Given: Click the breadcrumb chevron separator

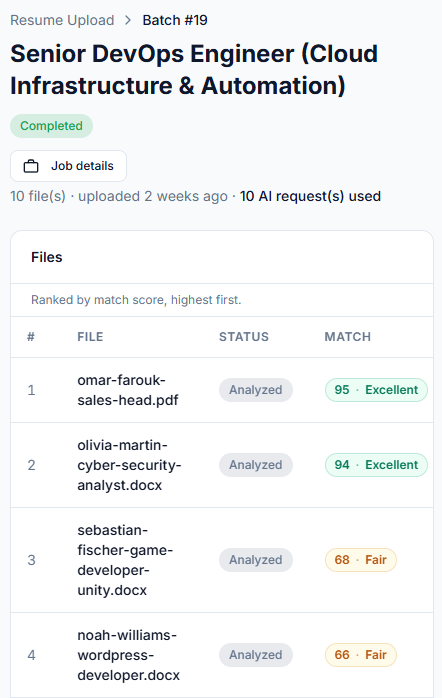Looking at the screenshot, I should point(128,20).
